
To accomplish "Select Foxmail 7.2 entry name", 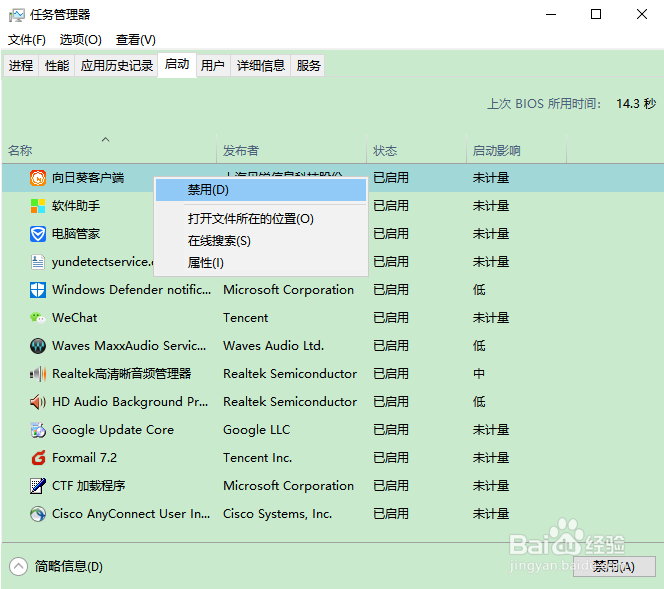I will [x=84, y=458].
